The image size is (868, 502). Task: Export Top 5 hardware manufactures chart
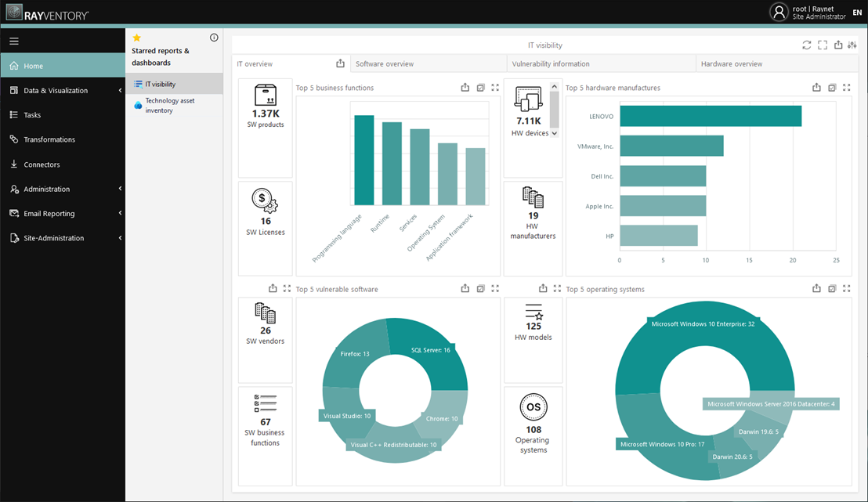coord(816,88)
